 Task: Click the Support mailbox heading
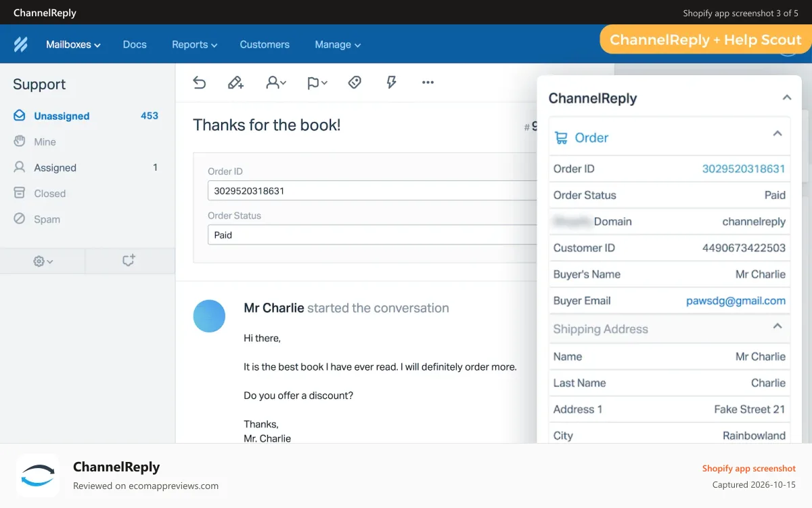coord(39,84)
